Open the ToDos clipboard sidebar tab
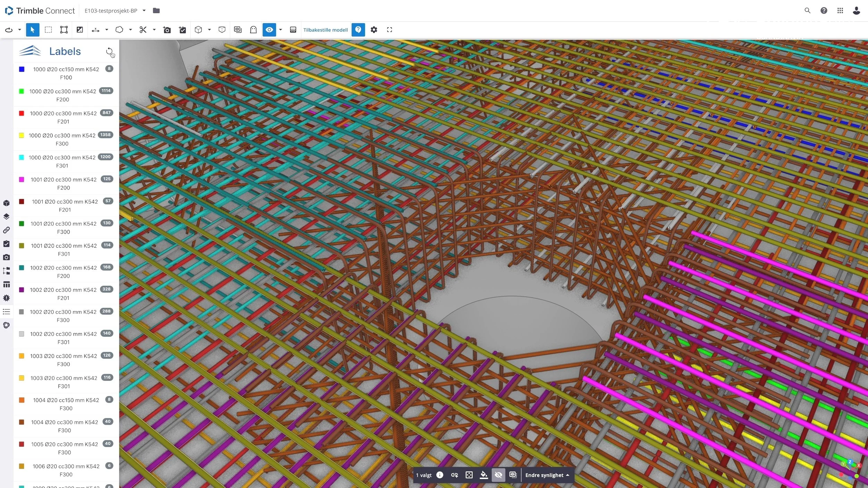868x488 pixels. click(7, 244)
